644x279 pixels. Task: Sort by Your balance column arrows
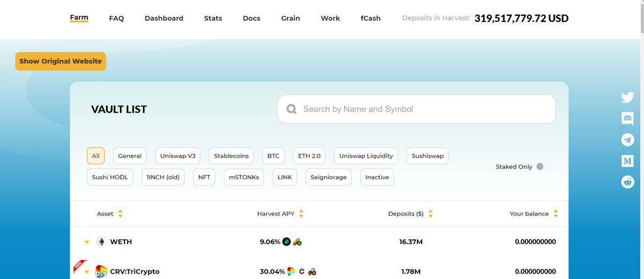coord(555,214)
